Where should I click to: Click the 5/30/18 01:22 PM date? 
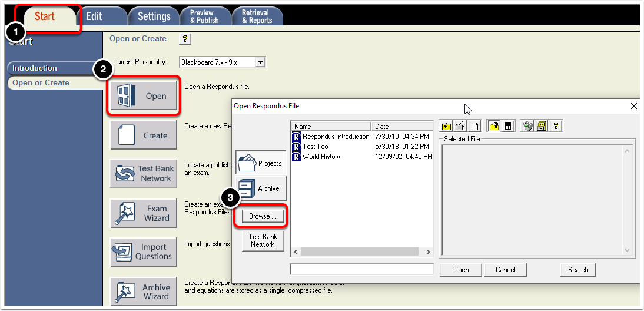click(402, 147)
